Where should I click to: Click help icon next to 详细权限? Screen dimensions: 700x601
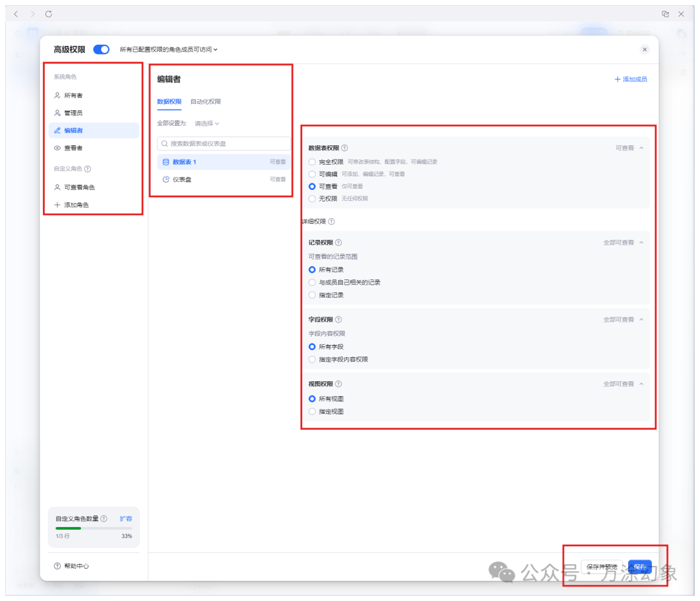tap(331, 222)
